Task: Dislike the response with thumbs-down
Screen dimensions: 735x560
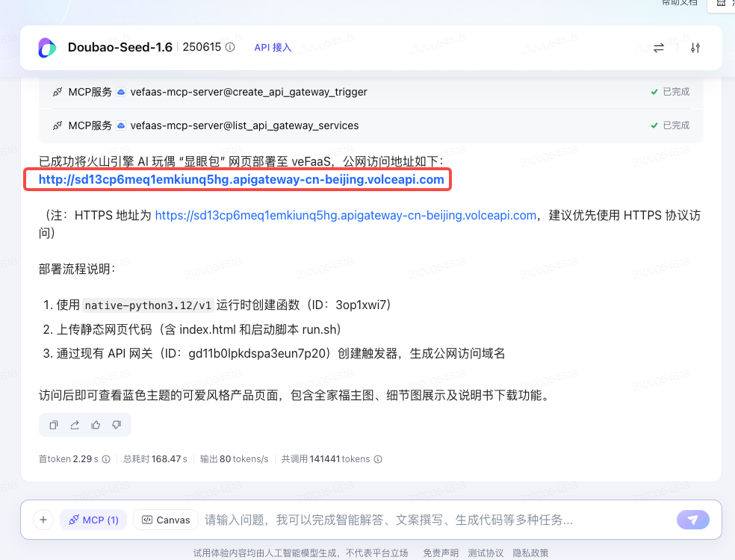Action: click(x=117, y=425)
